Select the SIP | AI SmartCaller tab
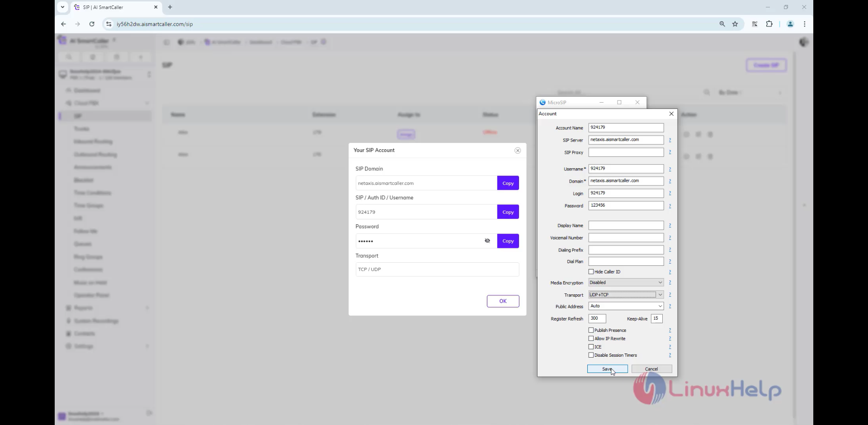Screen dimensions: 868x425 coord(116,7)
